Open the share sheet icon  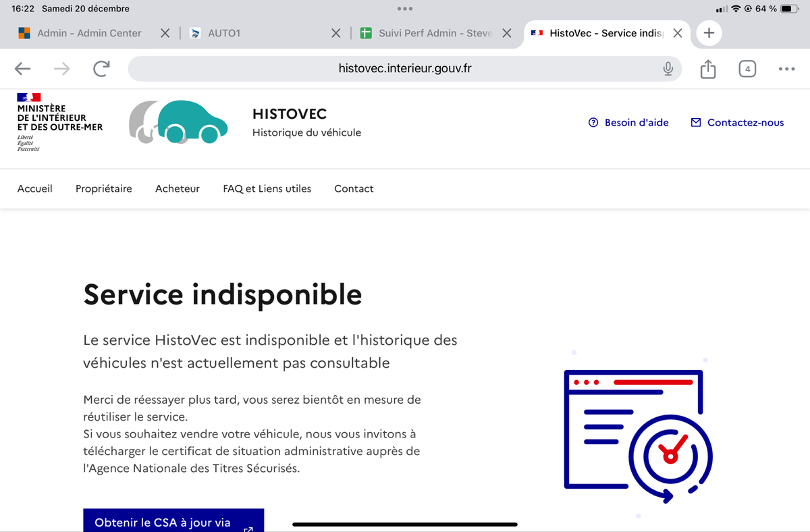(x=707, y=69)
